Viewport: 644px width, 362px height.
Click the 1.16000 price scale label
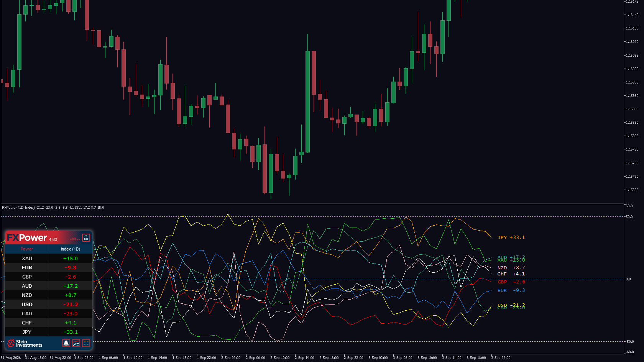(632, 69)
